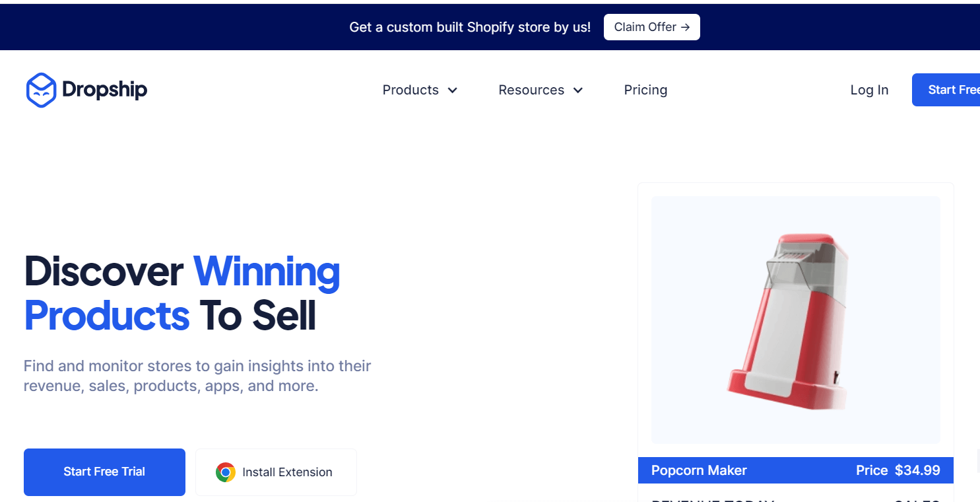This screenshot has width=980, height=502.
Task: Click the Dropship hexagon logo icon
Action: point(41,90)
